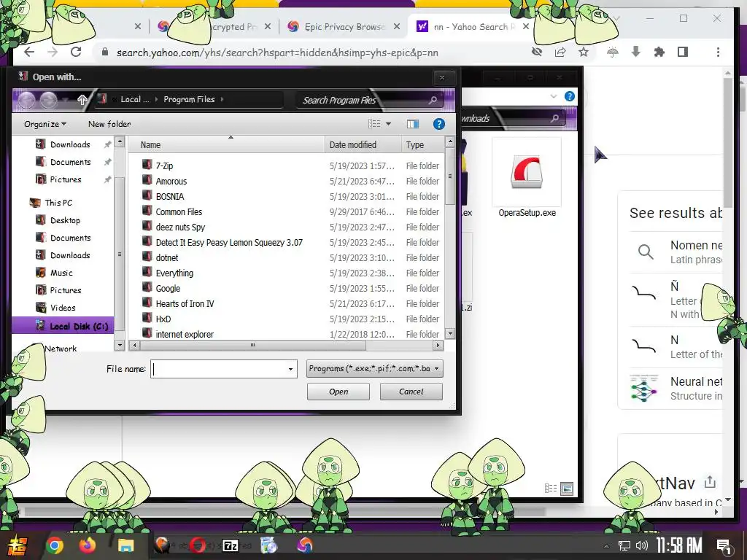Go back in the browser
The image size is (747, 560).
pos(29,52)
